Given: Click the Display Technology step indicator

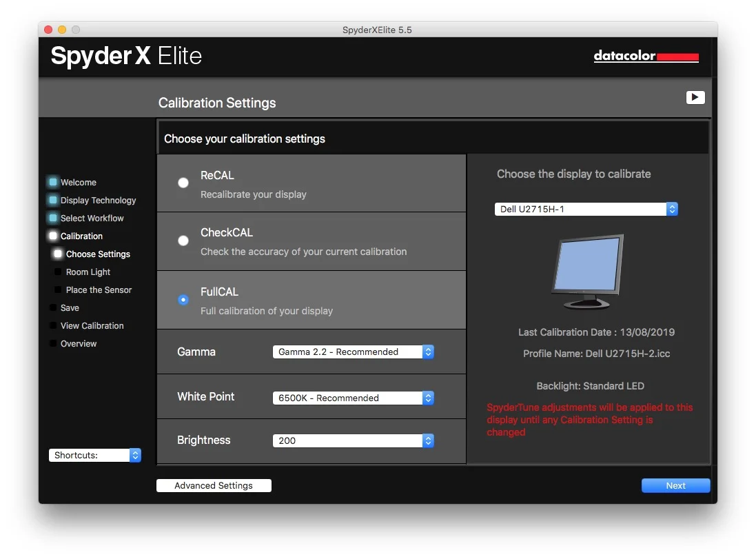Looking at the screenshot, I should (x=53, y=200).
